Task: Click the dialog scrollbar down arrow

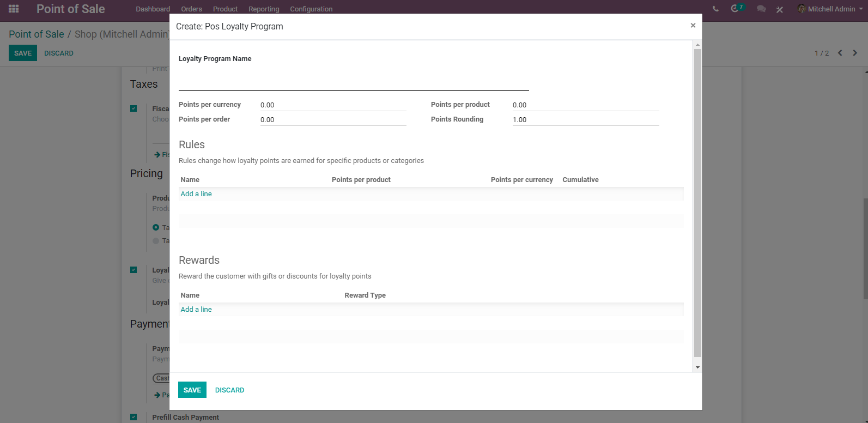Action: tap(697, 367)
